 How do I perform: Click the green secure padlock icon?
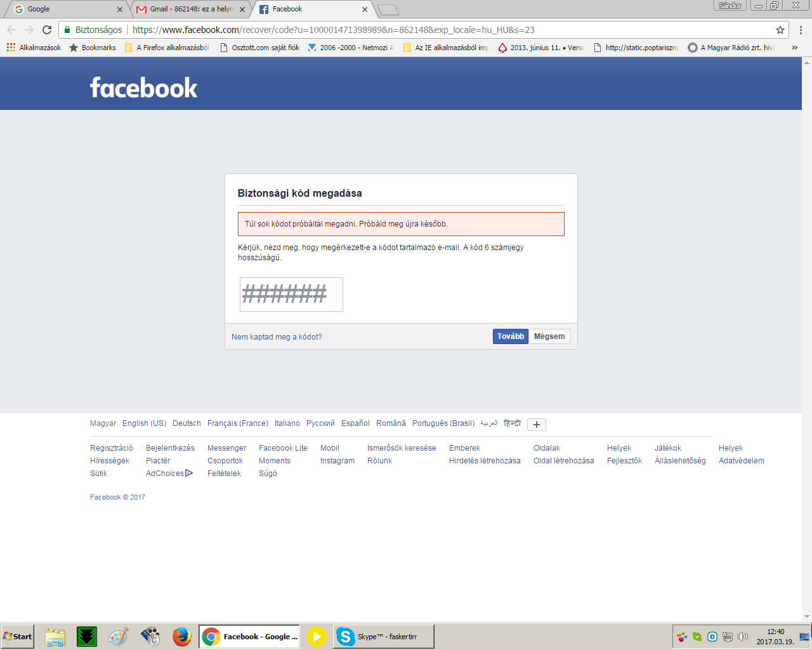coord(67,30)
